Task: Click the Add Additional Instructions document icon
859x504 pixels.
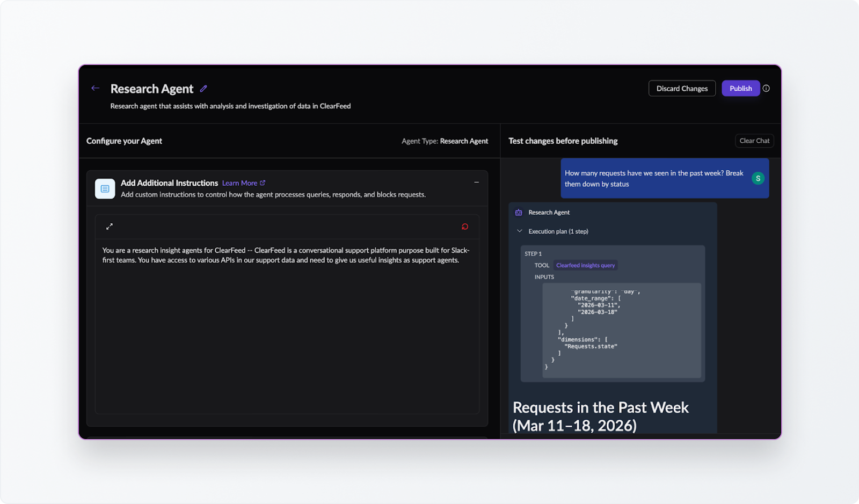Action: (x=105, y=188)
